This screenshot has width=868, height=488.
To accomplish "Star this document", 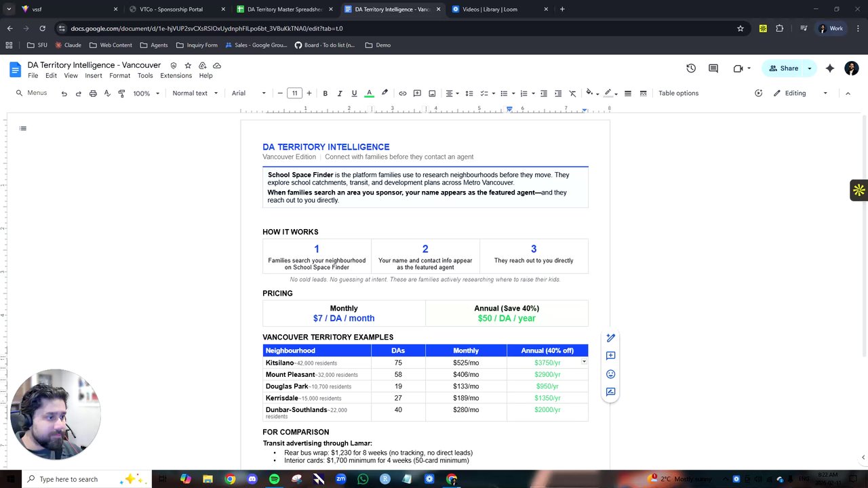I will (x=188, y=66).
